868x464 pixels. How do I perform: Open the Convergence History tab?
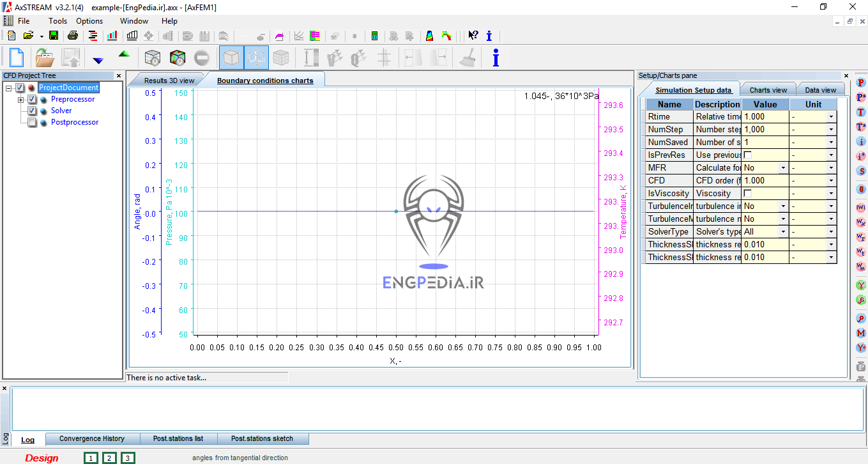pos(92,438)
